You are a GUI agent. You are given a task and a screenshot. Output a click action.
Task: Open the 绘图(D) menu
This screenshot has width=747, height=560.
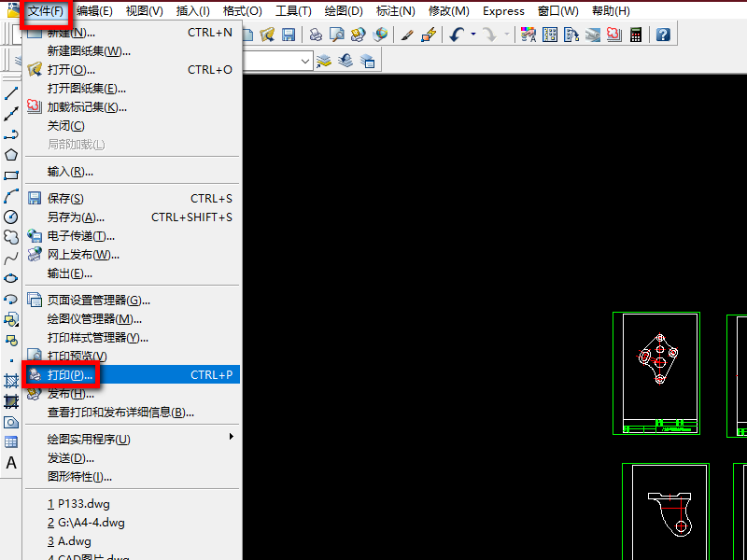[344, 11]
